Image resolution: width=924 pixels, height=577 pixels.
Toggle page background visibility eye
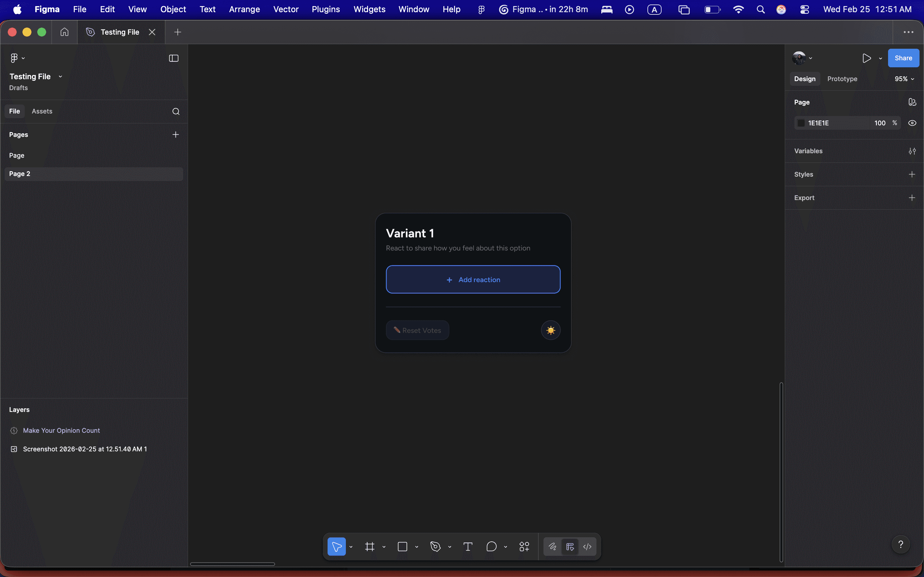(x=912, y=123)
